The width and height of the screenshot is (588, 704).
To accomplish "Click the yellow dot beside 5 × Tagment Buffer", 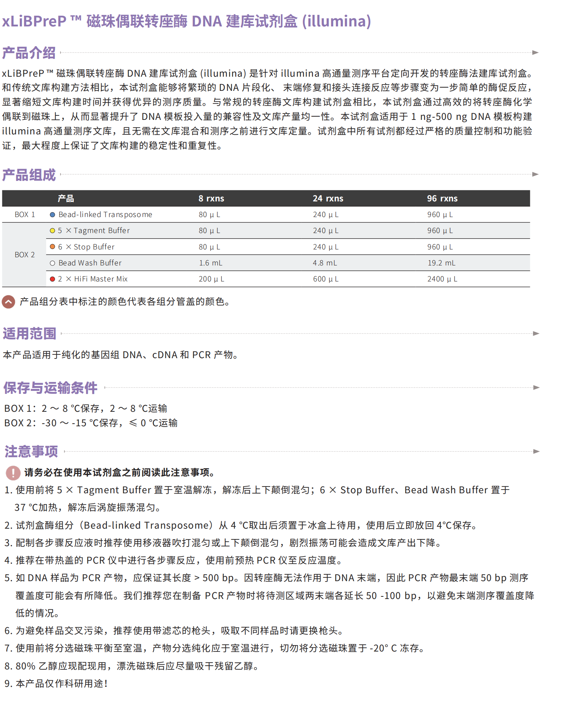I will pos(53,231).
